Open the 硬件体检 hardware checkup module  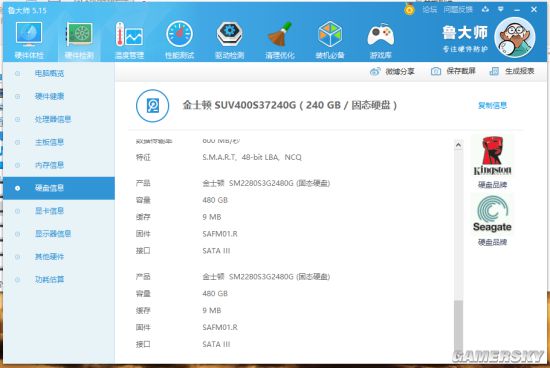29,40
